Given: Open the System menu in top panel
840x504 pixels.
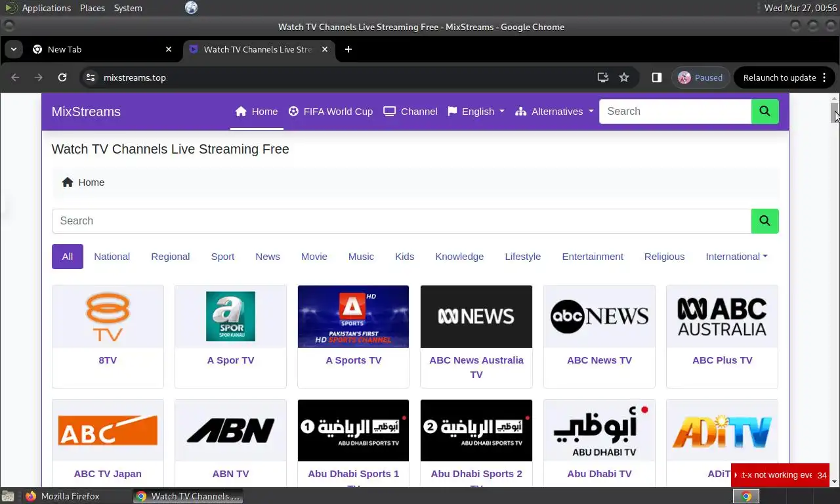Looking at the screenshot, I should click(128, 8).
